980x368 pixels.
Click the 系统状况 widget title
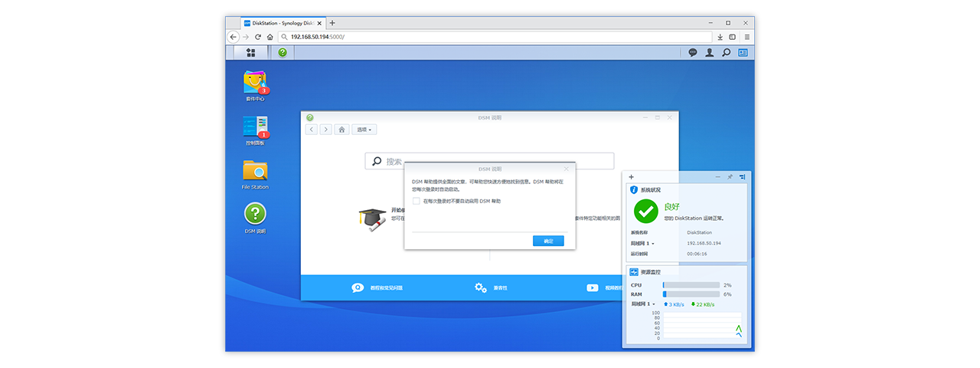[651, 189]
